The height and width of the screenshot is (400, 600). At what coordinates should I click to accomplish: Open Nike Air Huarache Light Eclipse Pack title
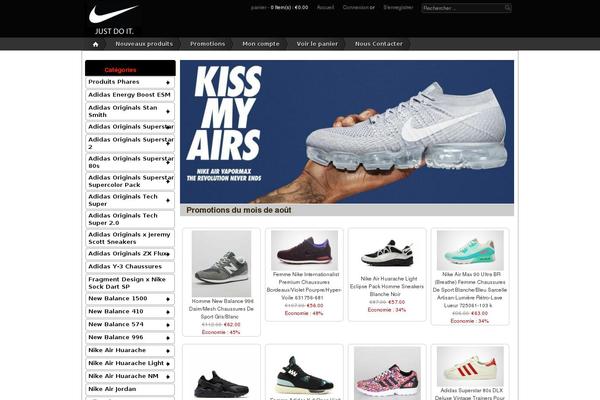[x=387, y=286]
